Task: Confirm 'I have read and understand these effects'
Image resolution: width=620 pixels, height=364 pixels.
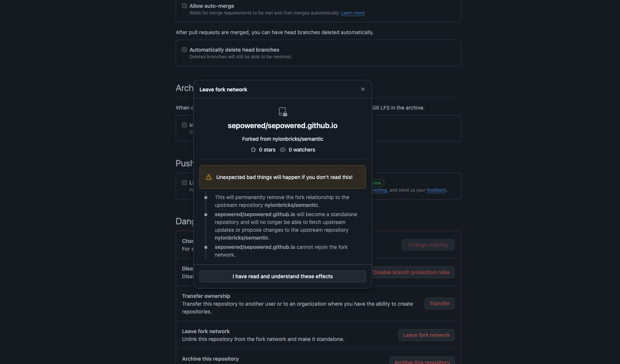Action: (282, 276)
